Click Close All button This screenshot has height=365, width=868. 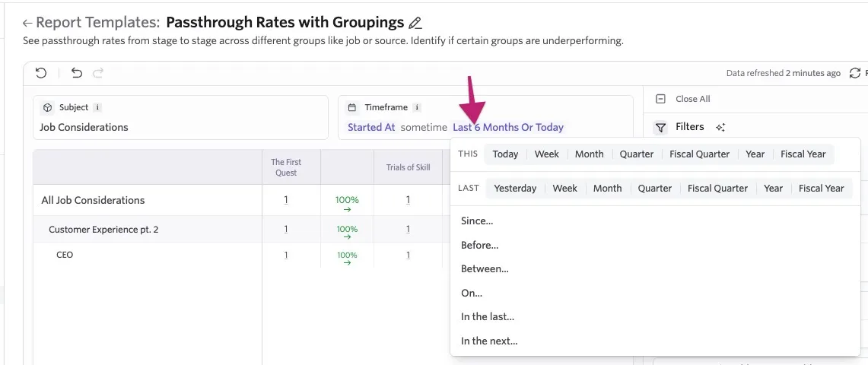click(692, 99)
